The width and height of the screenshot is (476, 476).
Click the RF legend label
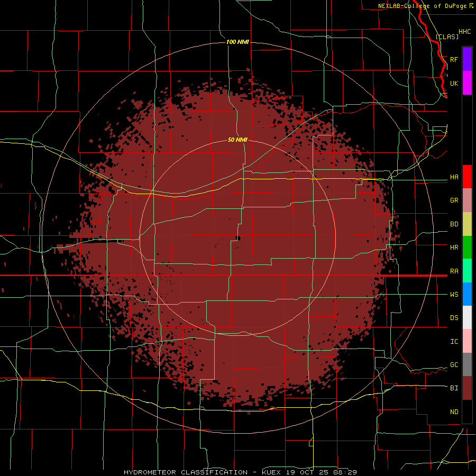point(454,60)
